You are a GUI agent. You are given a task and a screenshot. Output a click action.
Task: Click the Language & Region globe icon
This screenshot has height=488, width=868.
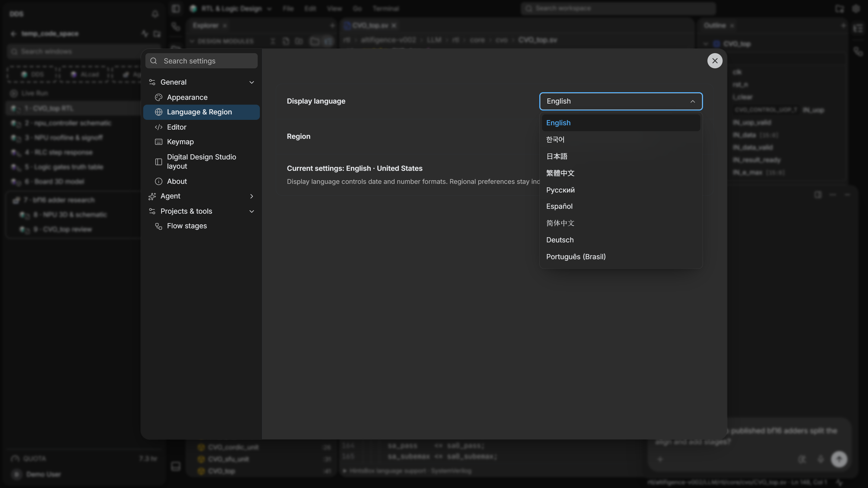[158, 112]
